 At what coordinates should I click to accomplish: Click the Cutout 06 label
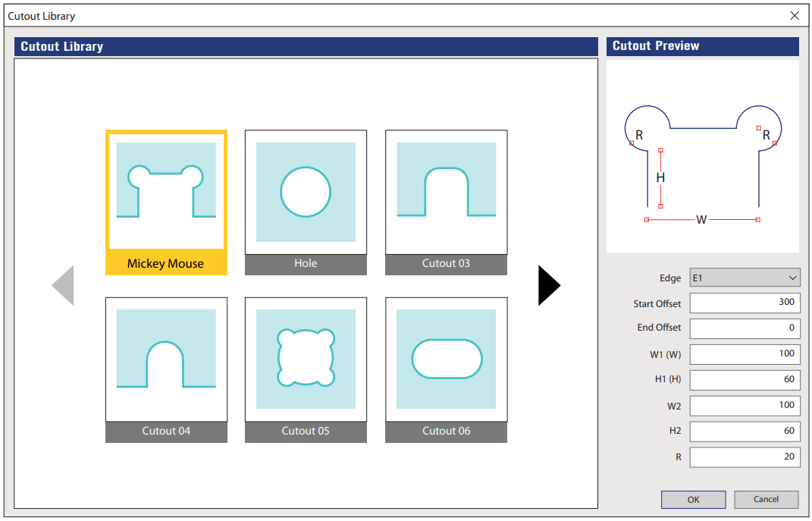[446, 431]
